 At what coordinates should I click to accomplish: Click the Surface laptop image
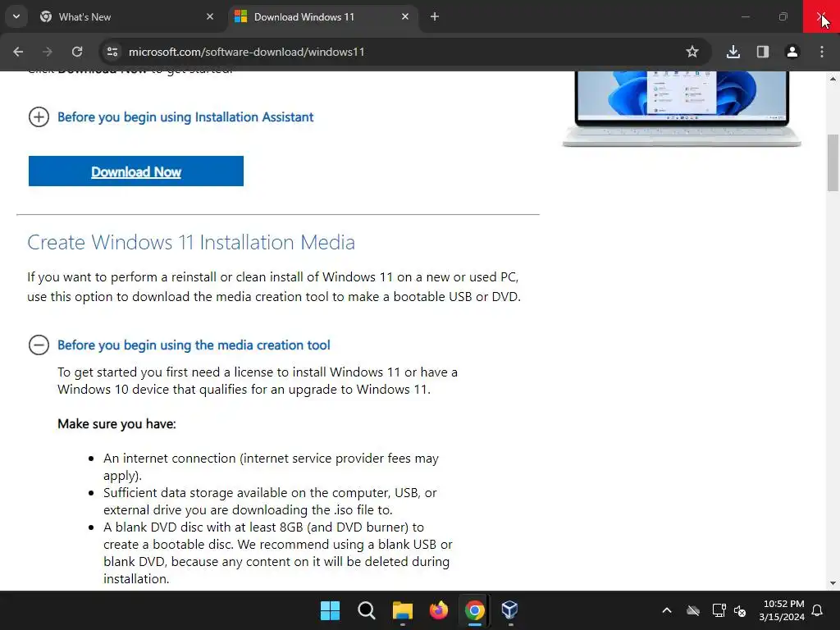[x=682, y=109]
